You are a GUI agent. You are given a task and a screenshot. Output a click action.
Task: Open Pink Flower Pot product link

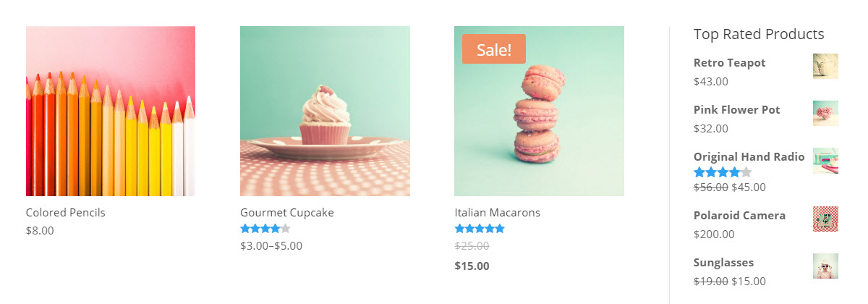(737, 110)
